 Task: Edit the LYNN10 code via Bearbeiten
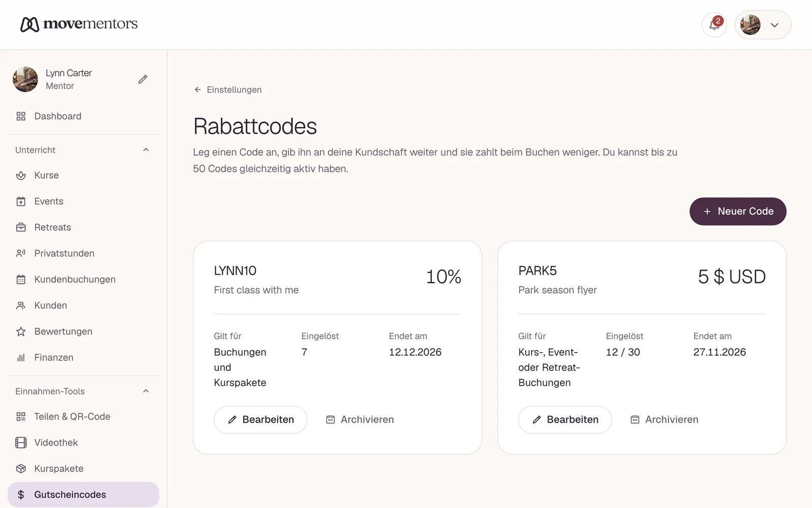tap(260, 420)
